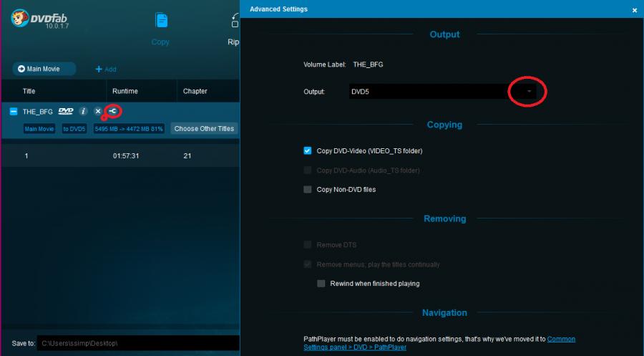Click the DVDFab mascot logo
644x356 pixels.
pyautogui.click(x=20, y=18)
